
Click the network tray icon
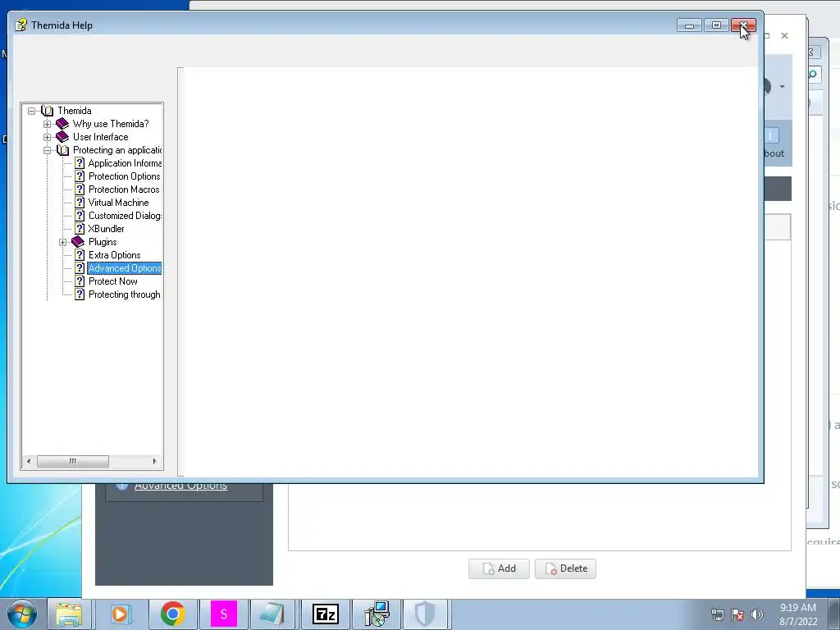pyautogui.click(x=718, y=614)
